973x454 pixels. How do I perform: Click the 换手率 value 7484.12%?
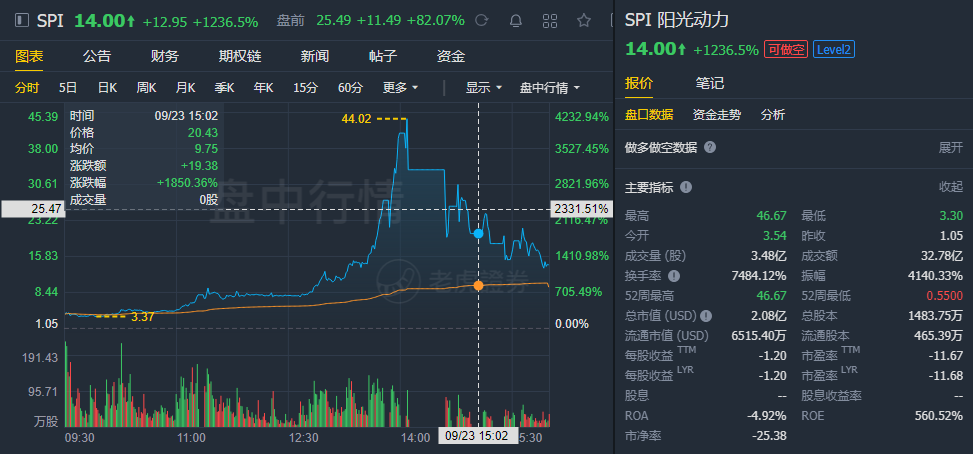tap(759, 276)
